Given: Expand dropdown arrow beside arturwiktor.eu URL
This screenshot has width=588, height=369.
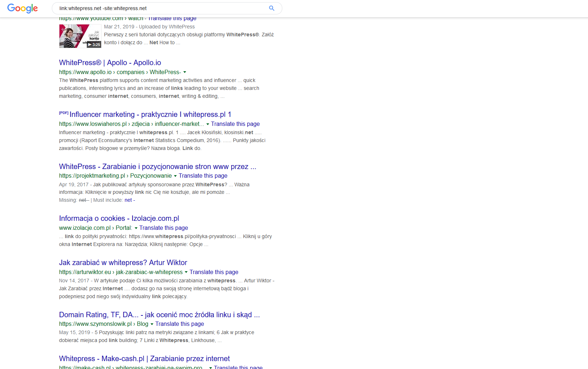Looking at the screenshot, I should (x=186, y=272).
